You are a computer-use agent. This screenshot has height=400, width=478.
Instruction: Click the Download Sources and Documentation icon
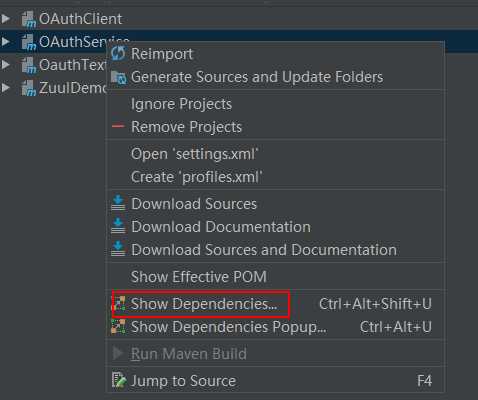118,249
